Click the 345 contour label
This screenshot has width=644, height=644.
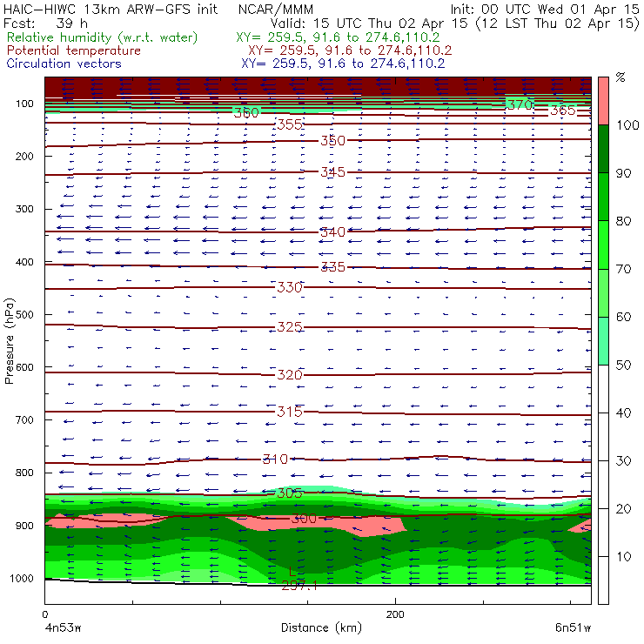[x=332, y=171]
